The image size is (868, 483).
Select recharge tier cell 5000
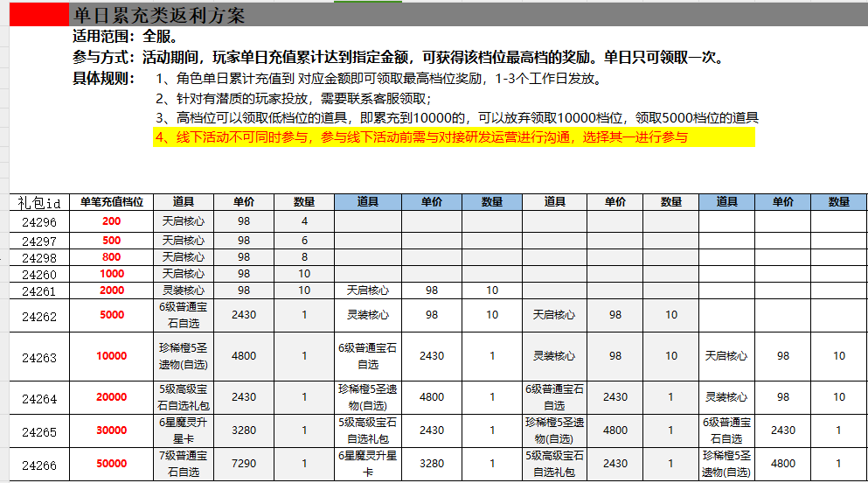click(111, 315)
